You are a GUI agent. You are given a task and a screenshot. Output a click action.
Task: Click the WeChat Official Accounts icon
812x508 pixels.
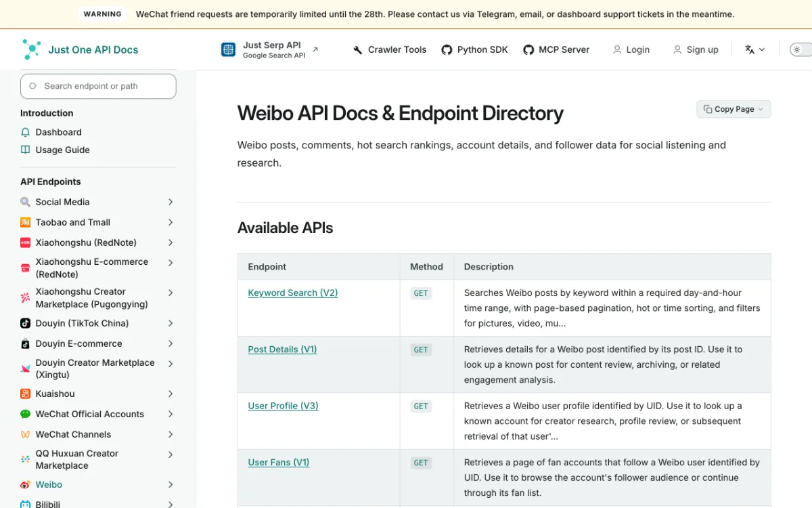(25, 414)
